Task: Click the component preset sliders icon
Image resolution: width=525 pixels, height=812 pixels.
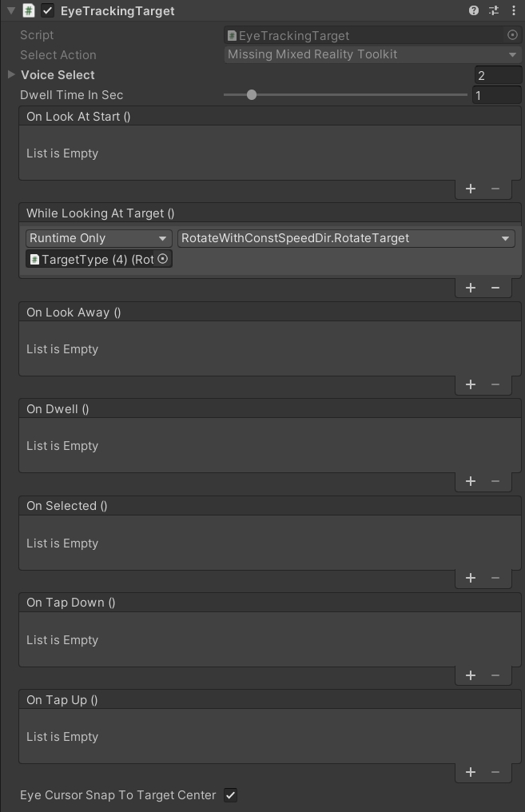Action: coord(494,11)
